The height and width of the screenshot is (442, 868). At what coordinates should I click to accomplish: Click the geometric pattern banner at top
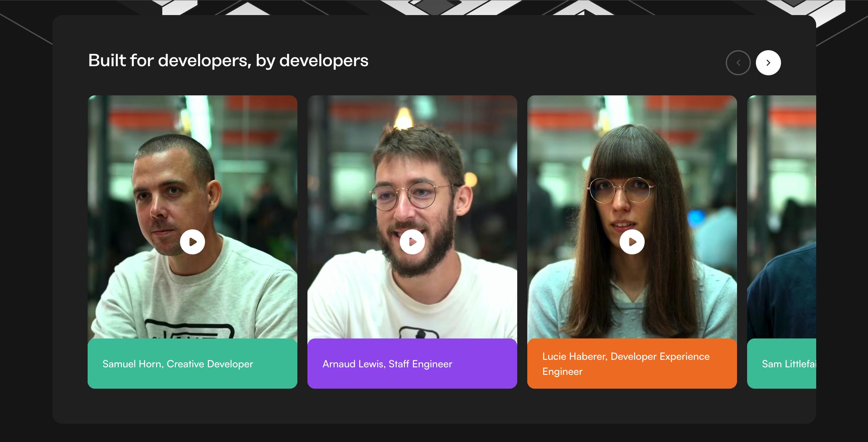click(435, 7)
